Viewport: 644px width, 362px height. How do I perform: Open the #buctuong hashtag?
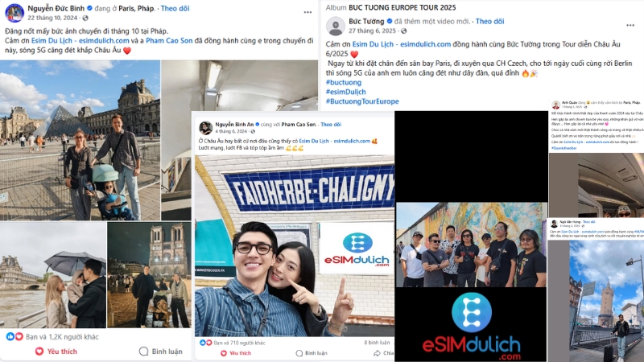point(344,83)
